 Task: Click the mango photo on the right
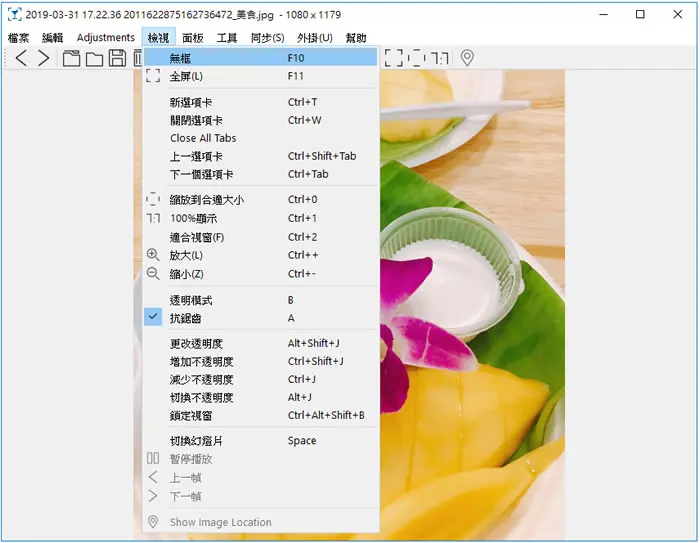pos(472,304)
